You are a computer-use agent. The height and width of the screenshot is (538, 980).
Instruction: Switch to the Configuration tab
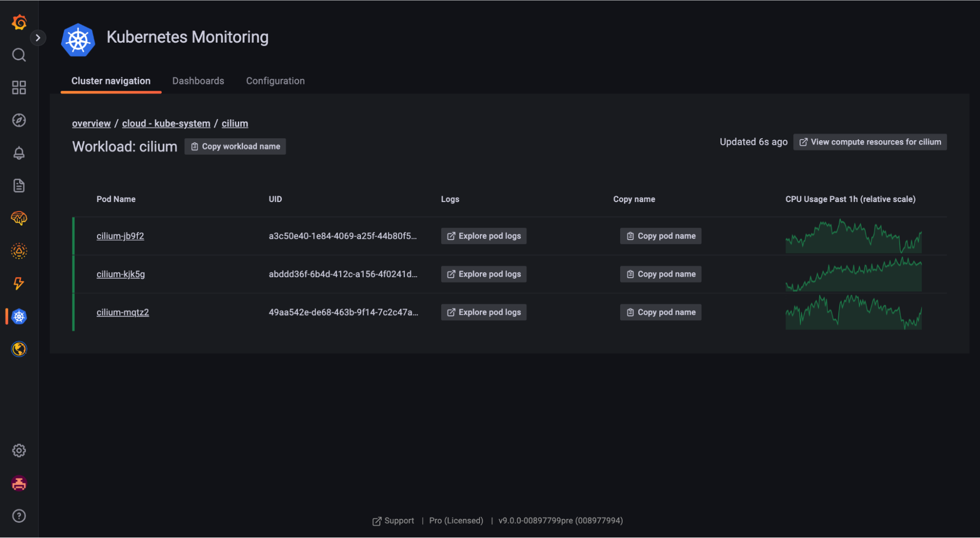[x=275, y=81]
